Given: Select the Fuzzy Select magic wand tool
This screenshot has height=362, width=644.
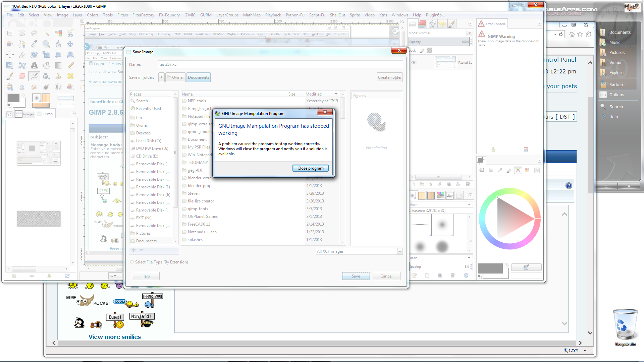Looking at the screenshot, I should click(x=46, y=33).
